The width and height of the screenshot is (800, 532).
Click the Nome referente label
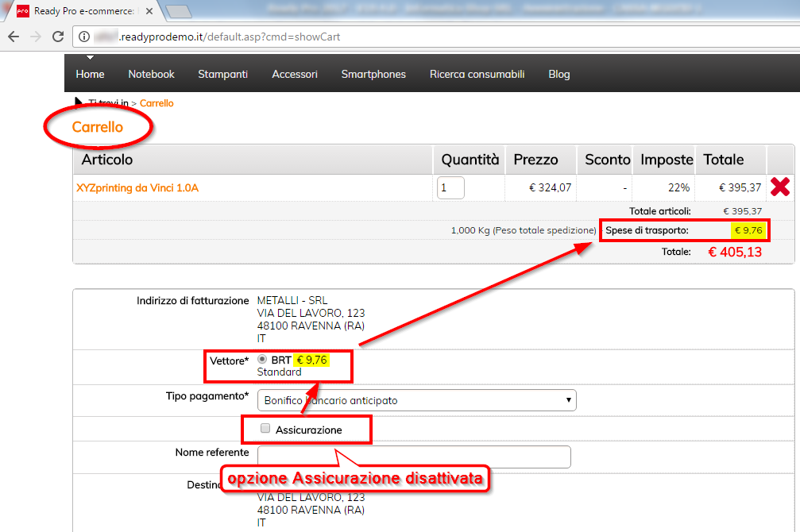click(212, 453)
